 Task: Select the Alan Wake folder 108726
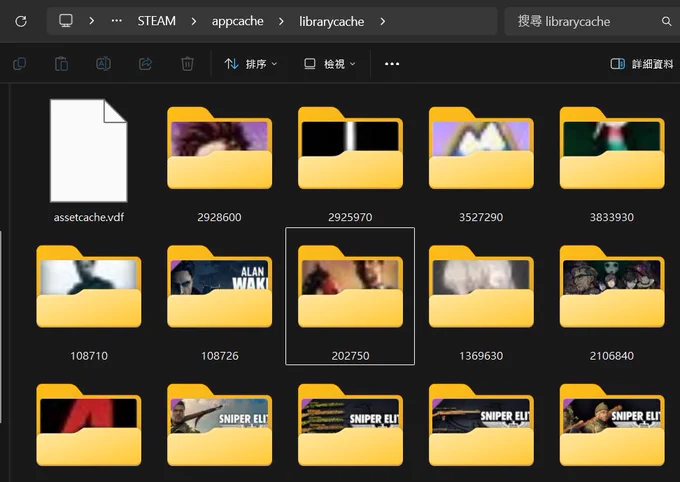pyautogui.click(x=219, y=286)
